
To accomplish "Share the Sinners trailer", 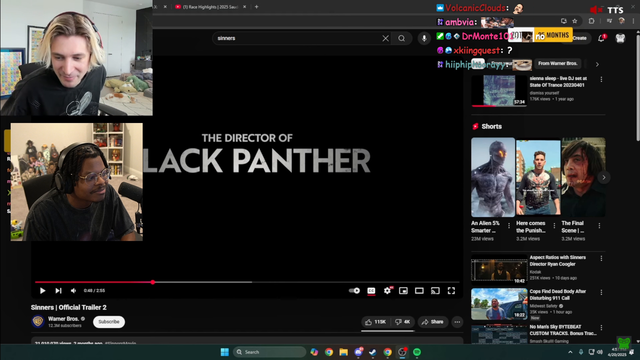I will pos(433,322).
